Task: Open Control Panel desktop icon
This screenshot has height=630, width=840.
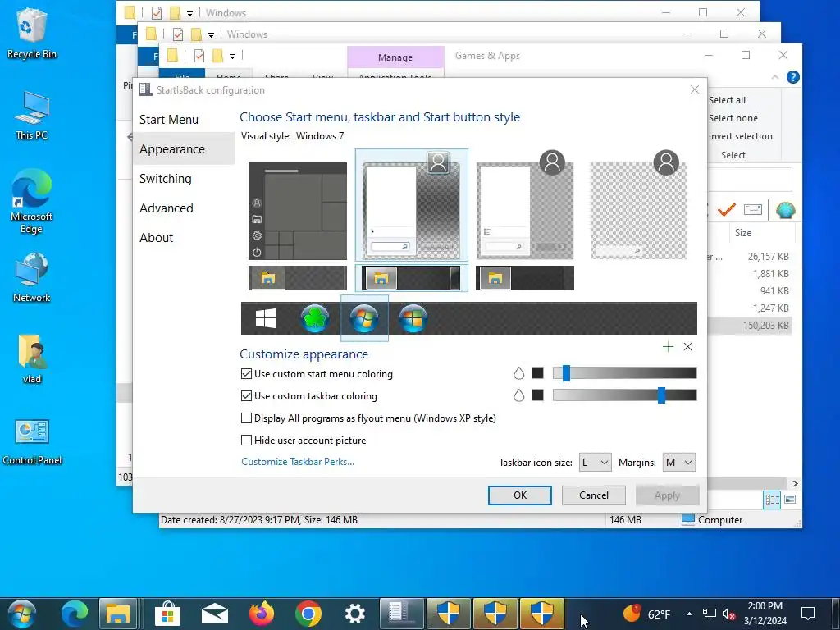Action: pos(32,442)
